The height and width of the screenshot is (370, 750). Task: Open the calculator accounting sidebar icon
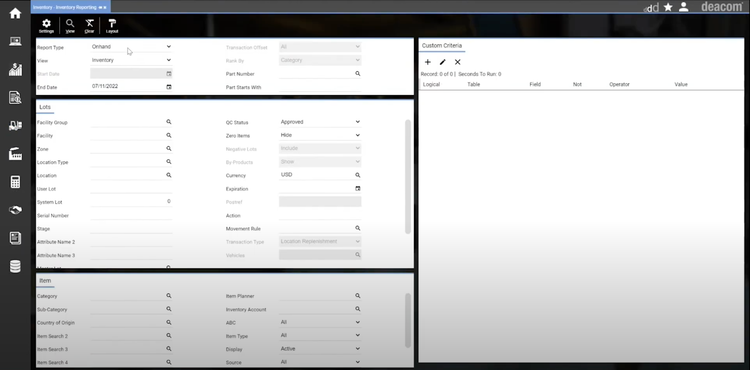pos(15,182)
